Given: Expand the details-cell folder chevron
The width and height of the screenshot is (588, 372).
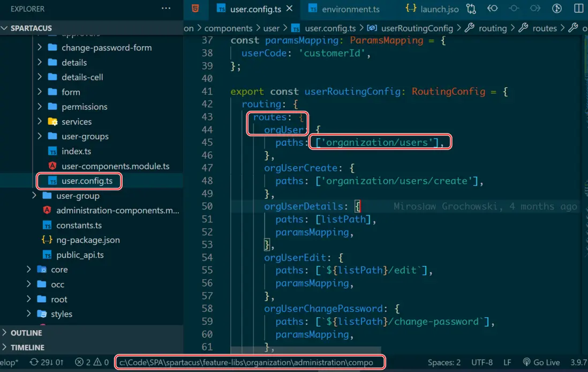Looking at the screenshot, I should pyautogui.click(x=40, y=77).
